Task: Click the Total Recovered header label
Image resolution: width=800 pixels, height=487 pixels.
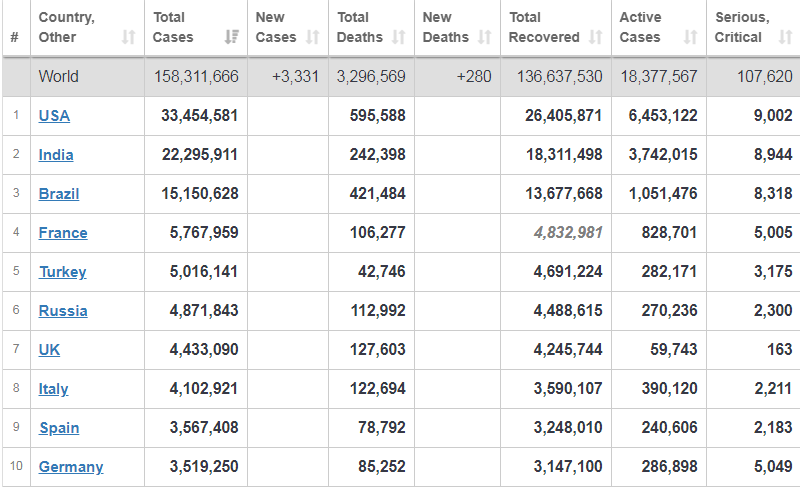Action: tap(544, 28)
